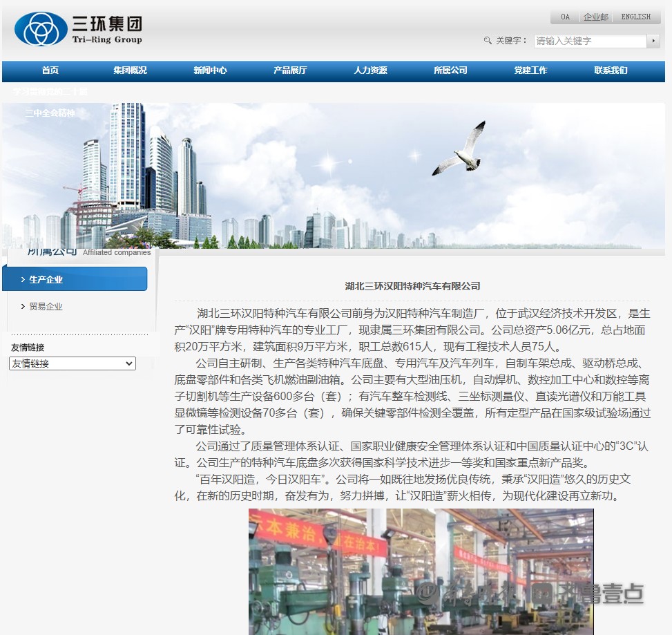Click the chevron beside 贸易企业
Image resolution: width=672 pixels, height=635 pixels.
coord(23,307)
